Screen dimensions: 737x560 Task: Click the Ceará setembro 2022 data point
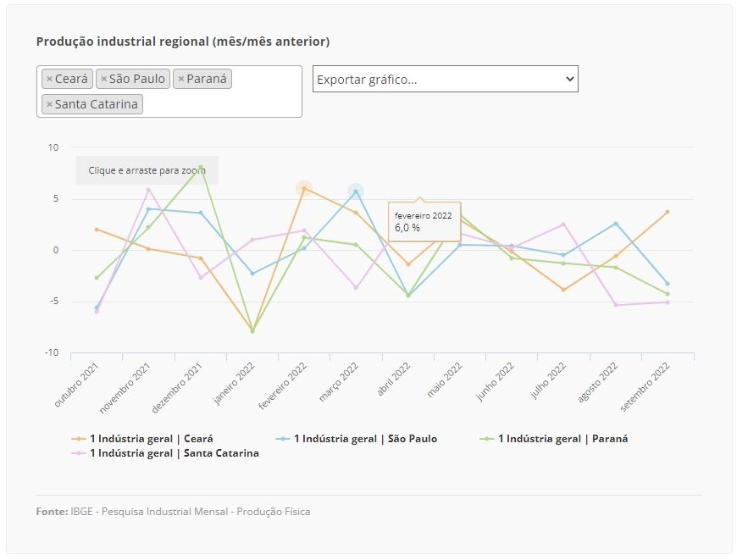point(668,212)
